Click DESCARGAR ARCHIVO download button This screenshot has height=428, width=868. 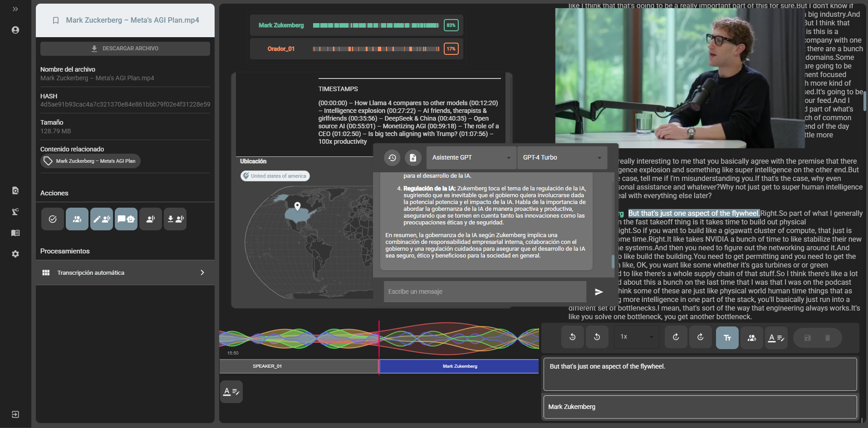pyautogui.click(x=125, y=49)
